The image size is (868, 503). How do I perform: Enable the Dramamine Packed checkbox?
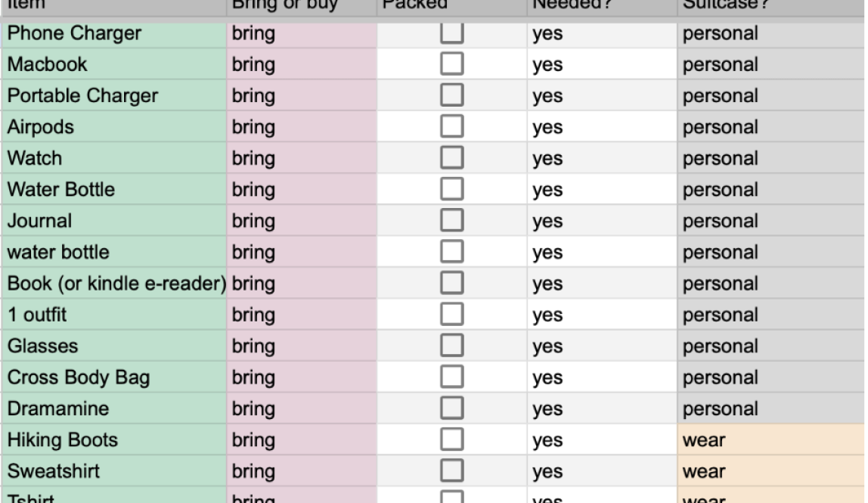[451, 409]
